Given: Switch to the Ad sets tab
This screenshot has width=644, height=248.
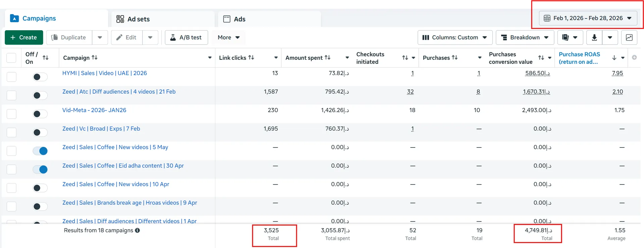Looking at the screenshot, I should click(x=133, y=19).
